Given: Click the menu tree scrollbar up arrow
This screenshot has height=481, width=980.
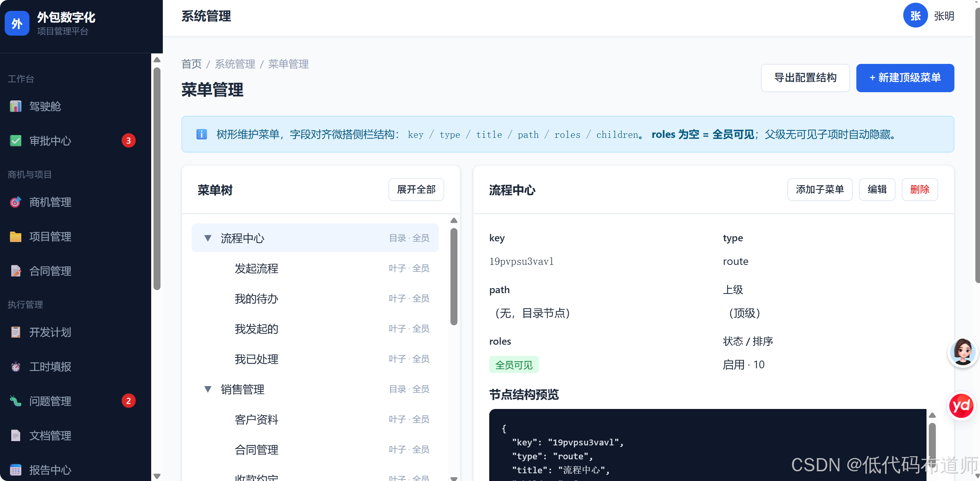Looking at the screenshot, I should (454, 220).
